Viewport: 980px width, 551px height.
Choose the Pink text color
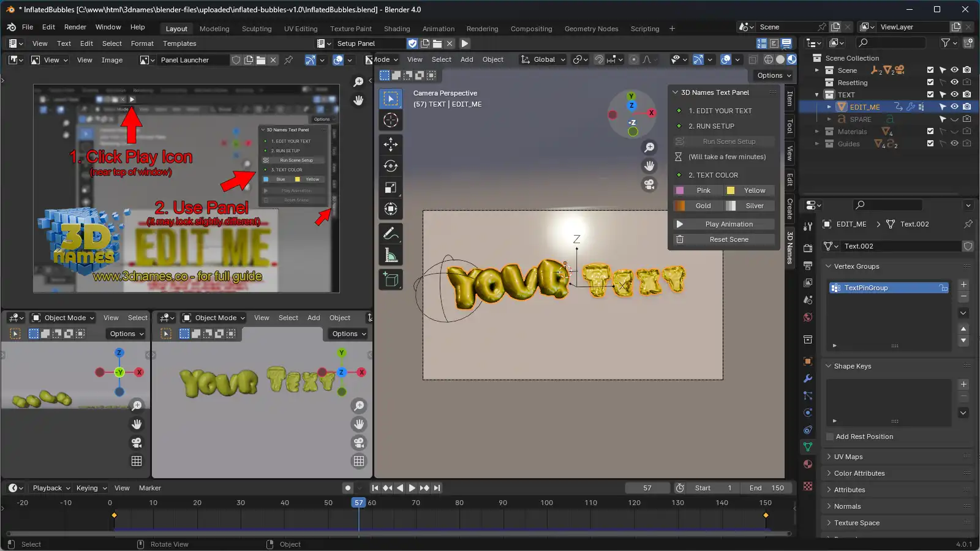click(698, 190)
